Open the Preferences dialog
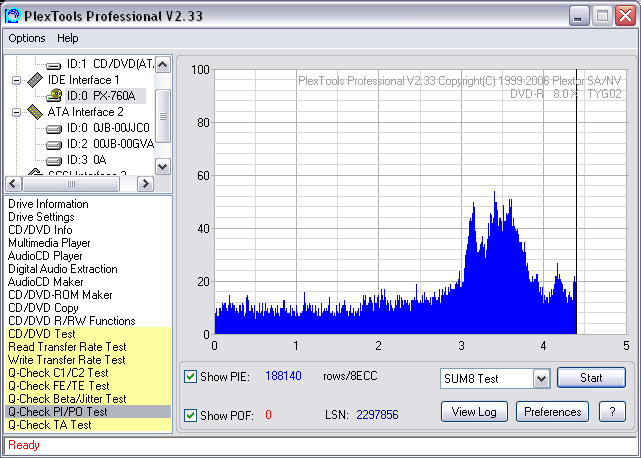 552,411
